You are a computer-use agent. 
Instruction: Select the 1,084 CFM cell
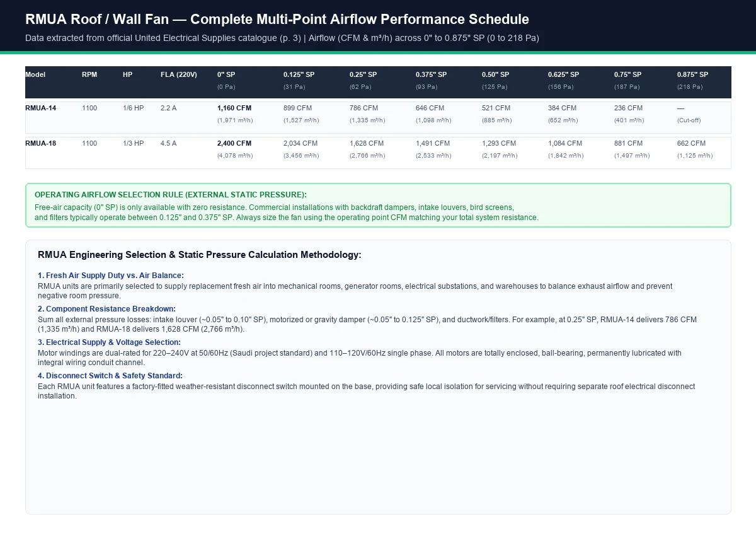565,143
